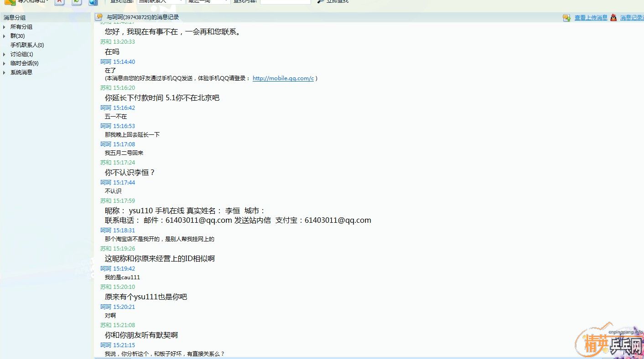Click the QQ penguin icon at top right
The height and width of the screenshot is (359, 644).
pyautogui.click(x=613, y=18)
